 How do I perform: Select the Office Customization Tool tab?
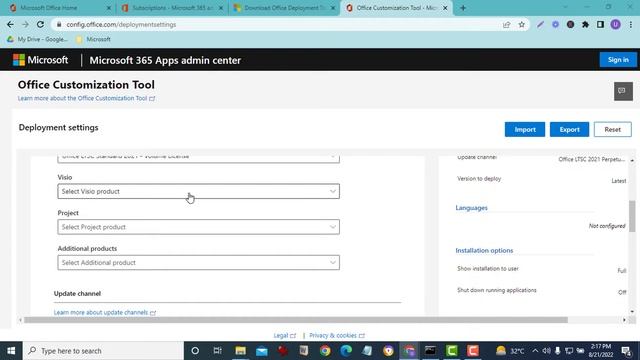397,8
